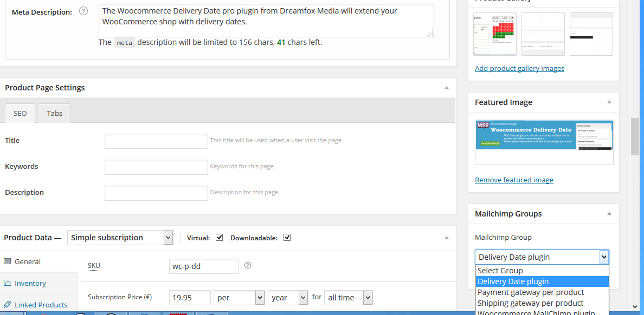Click the green '41' chars-left counter

(x=281, y=42)
